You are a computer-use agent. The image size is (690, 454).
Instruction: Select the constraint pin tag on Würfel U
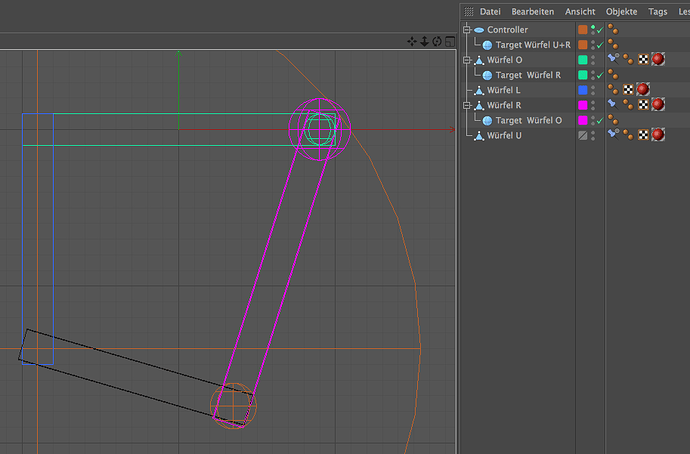tap(613, 134)
